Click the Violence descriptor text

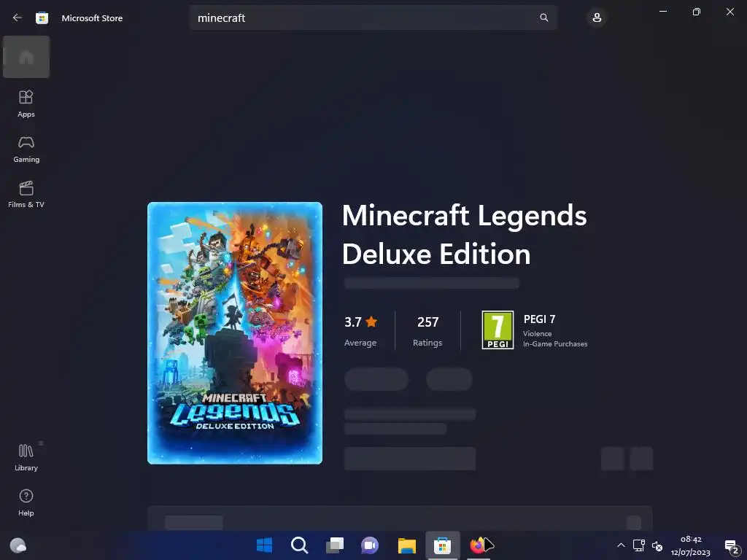coord(538,334)
